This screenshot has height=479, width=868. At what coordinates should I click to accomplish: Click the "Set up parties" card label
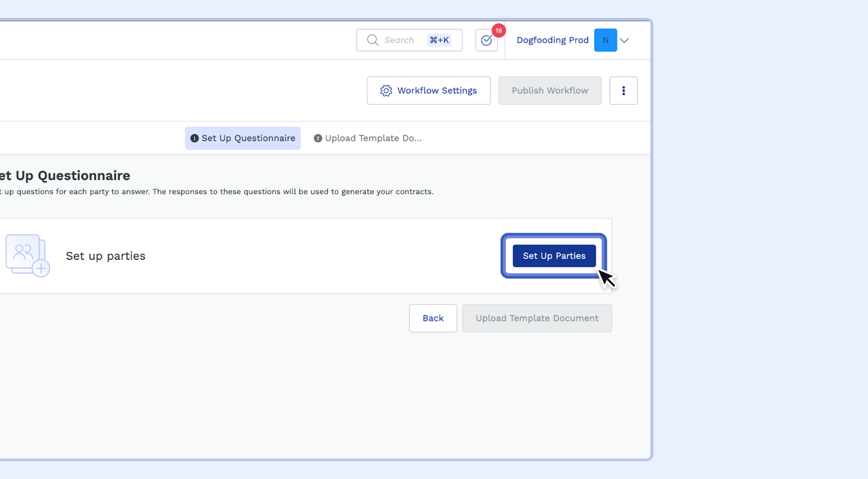click(x=106, y=256)
